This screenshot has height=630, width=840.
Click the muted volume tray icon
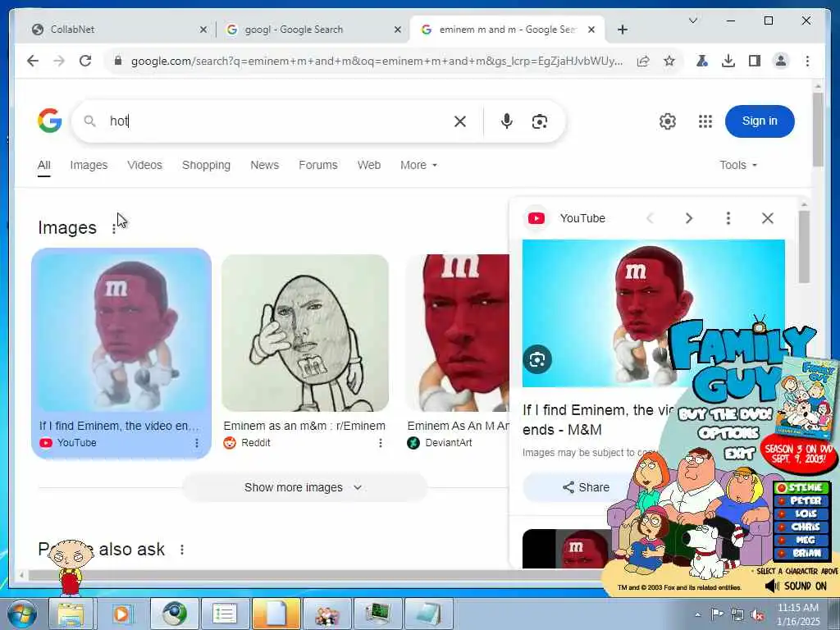(757, 615)
